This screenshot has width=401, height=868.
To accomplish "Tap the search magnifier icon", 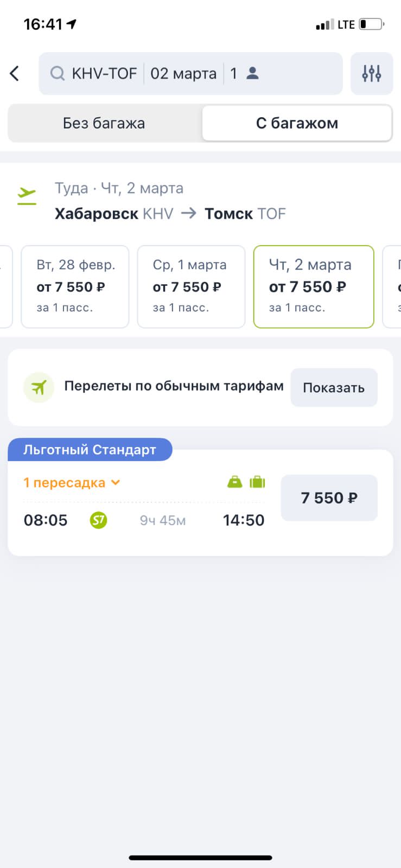I will [x=57, y=73].
